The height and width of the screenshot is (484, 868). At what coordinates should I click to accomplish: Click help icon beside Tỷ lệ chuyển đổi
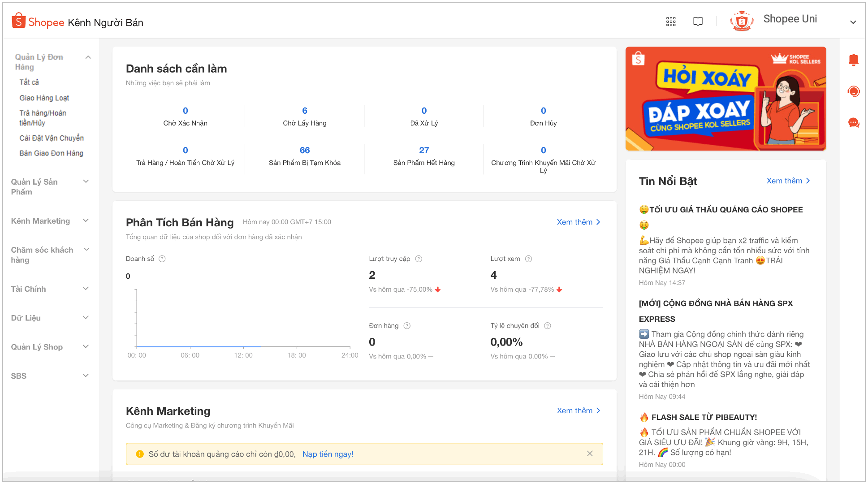click(x=547, y=326)
